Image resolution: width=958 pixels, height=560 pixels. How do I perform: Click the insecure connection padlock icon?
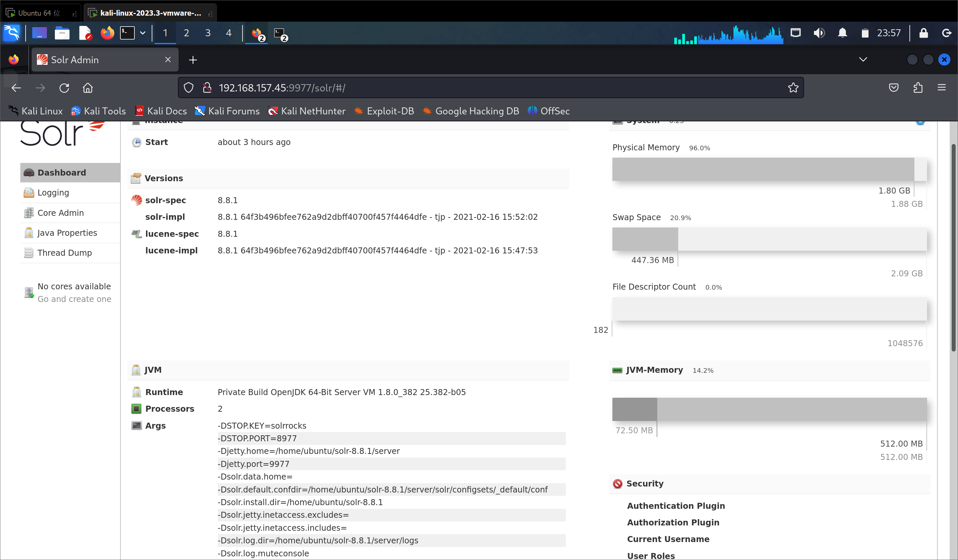(207, 88)
